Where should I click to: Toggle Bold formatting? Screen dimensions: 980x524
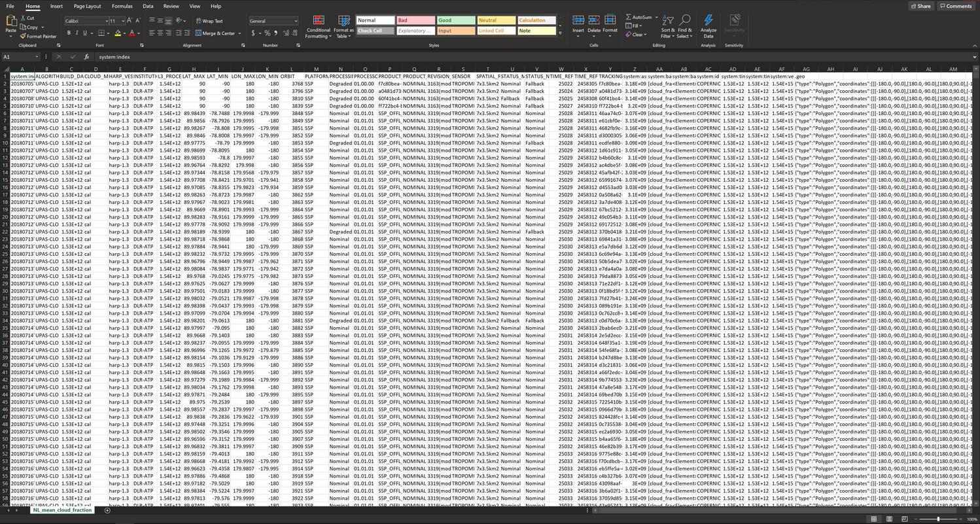coord(69,33)
